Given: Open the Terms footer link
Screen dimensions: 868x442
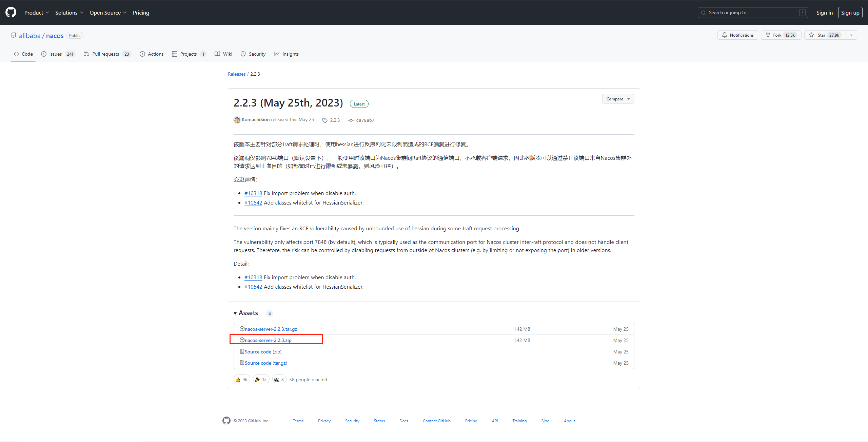Looking at the screenshot, I should click(298, 421).
